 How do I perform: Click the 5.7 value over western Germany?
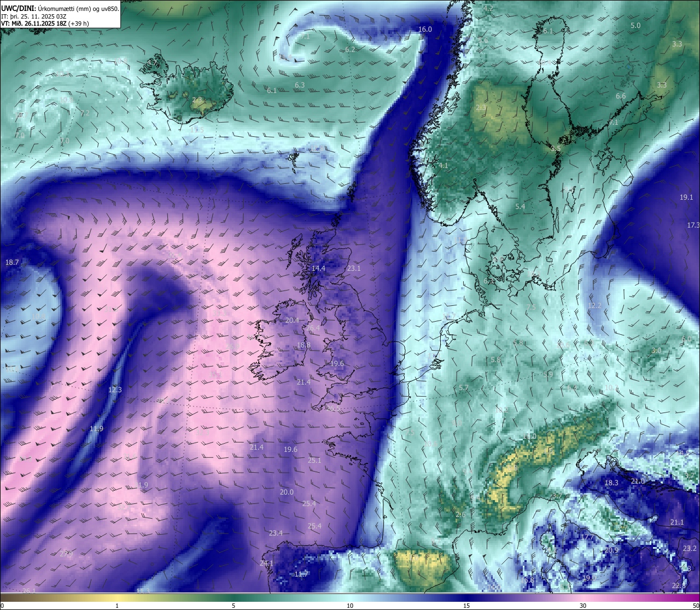point(464,388)
